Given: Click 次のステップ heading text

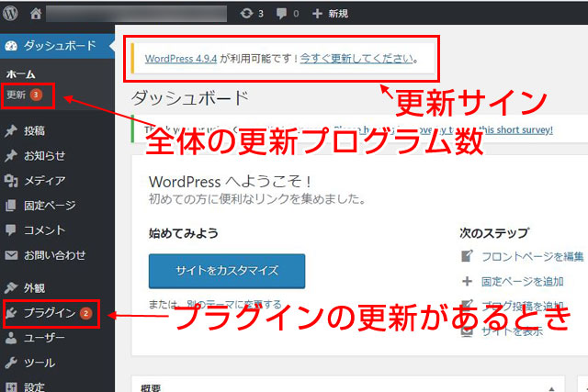Looking at the screenshot, I should pyautogui.click(x=494, y=233).
